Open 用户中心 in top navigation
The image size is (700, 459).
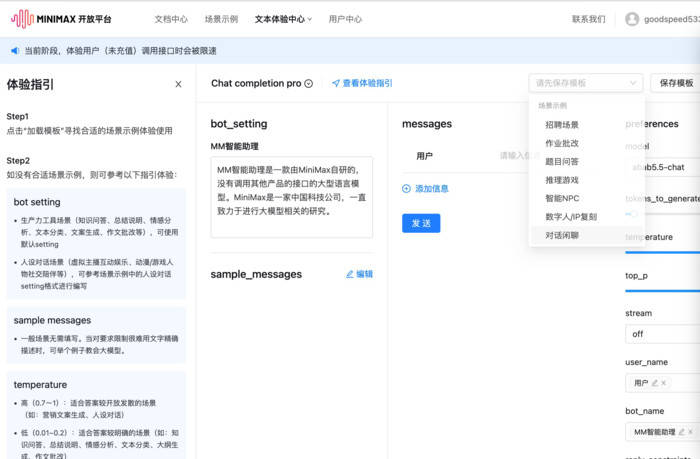(x=345, y=19)
